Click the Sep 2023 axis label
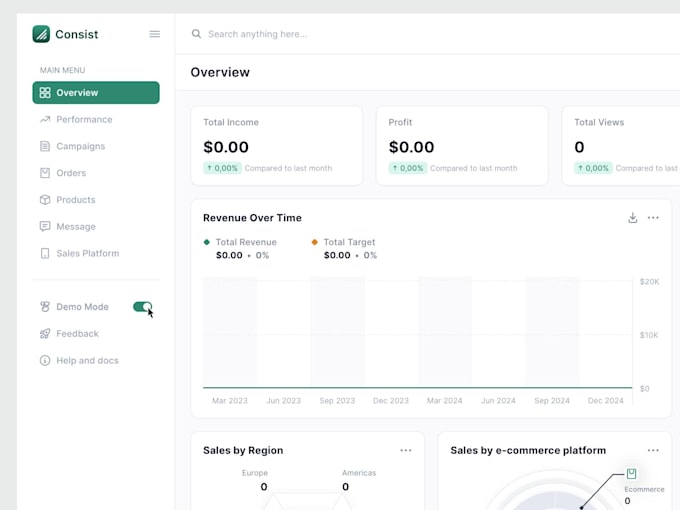 coord(337,401)
